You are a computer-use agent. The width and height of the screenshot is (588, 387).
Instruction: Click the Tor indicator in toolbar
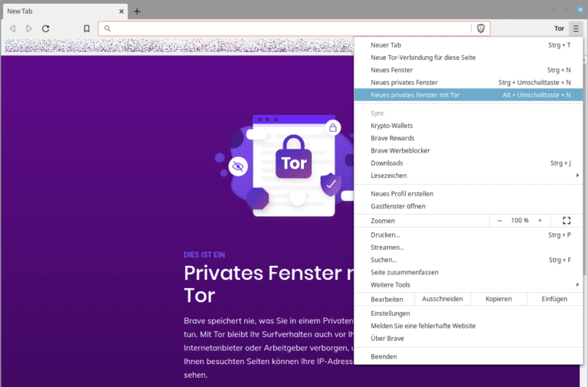tap(559, 28)
